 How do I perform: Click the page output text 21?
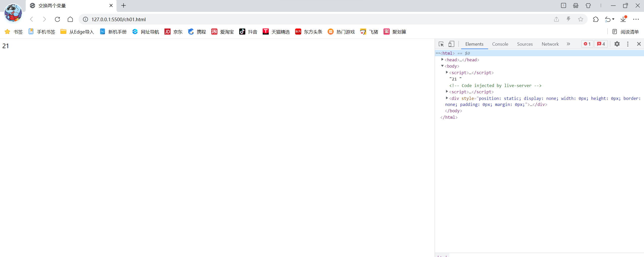coord(6,46)
